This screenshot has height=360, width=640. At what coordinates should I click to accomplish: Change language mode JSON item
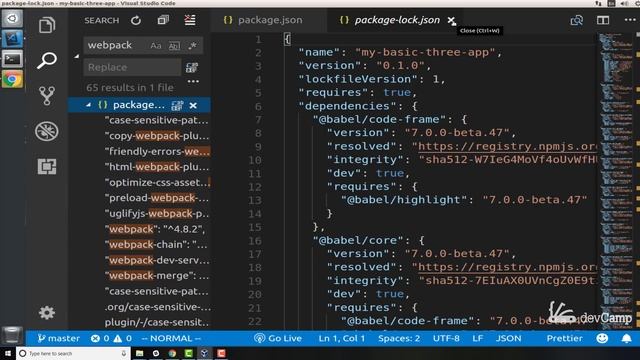(x=508, y=338)
